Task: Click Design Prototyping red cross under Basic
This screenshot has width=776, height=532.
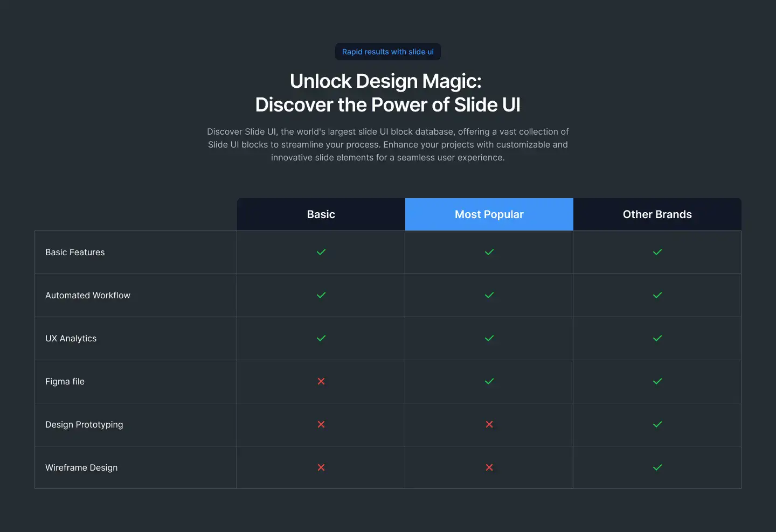Action: coord(321,424)
